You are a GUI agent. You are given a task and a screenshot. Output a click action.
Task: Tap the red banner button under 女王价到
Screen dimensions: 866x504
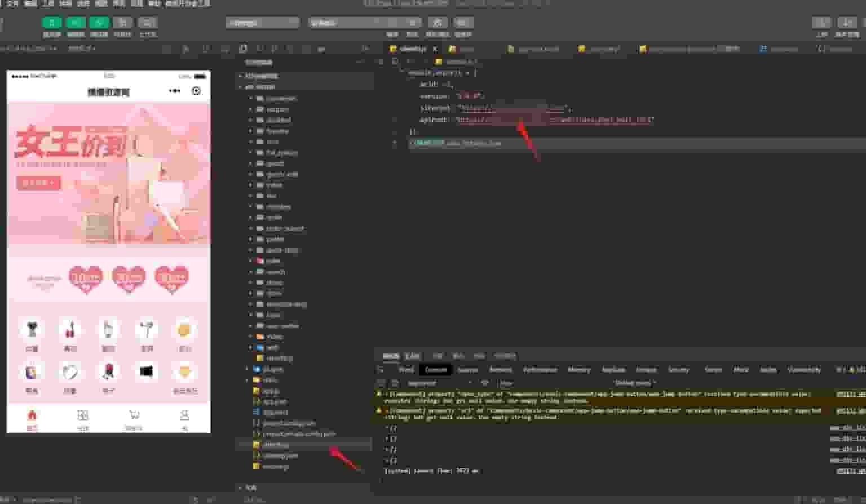click(x=38, y=183)
